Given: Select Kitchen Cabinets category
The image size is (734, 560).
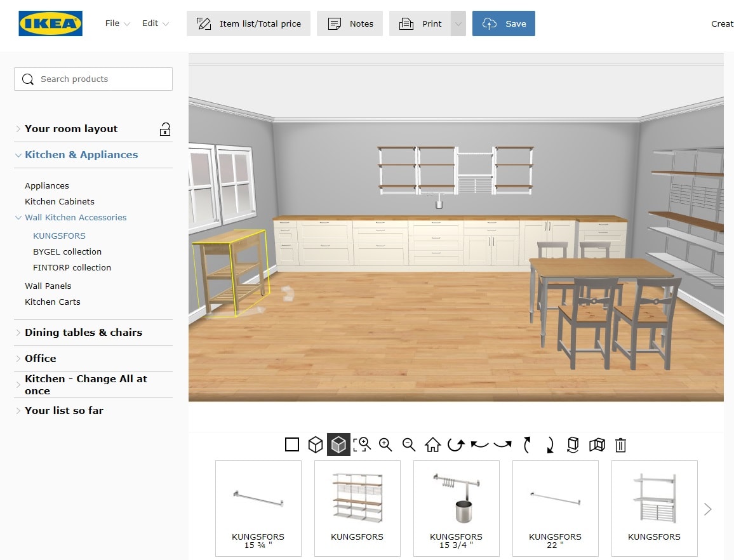Looking at the screenshot, I should click(60, 202).
